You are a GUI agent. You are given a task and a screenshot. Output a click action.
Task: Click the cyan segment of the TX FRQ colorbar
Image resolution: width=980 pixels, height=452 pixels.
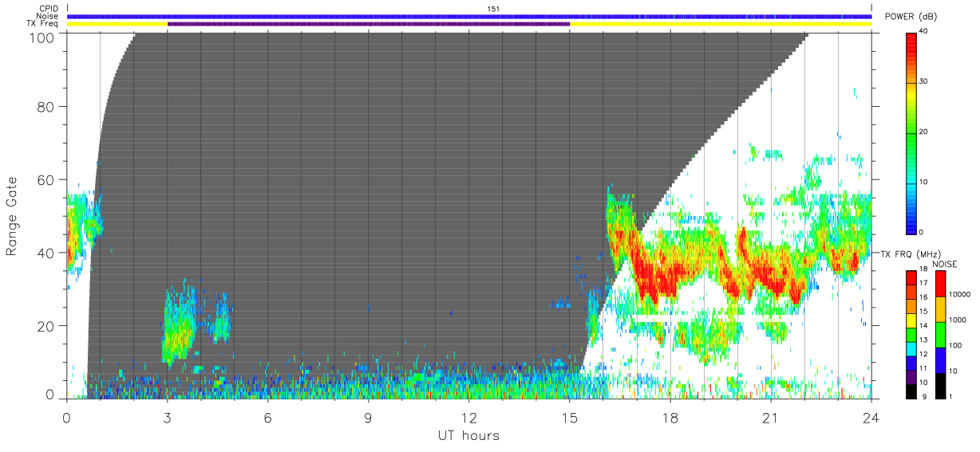tap(911, 348)
